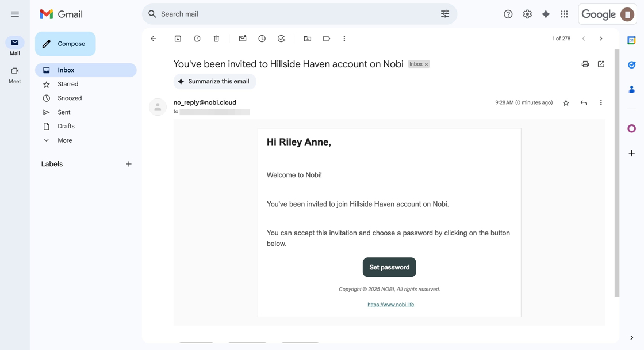The image size is (644, 350).
Task: Go to the Sent folder
Action: (64, 112)
